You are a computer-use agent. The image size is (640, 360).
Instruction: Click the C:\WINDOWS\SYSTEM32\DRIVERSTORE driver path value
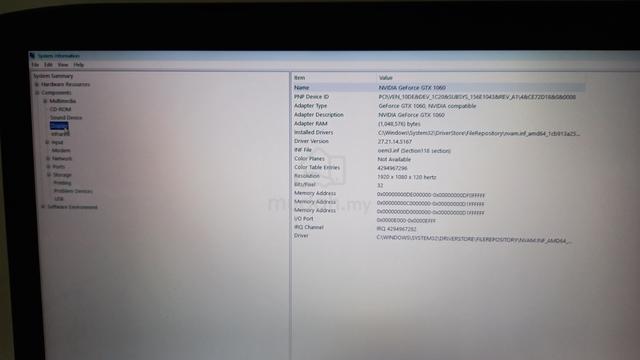coord(474,239)
